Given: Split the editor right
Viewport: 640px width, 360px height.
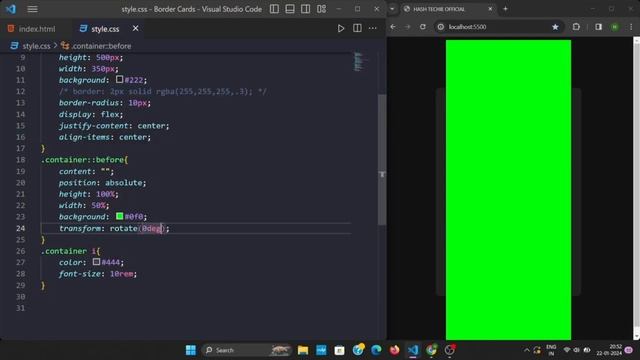Looking at the screenshot, I should point(357,28).
